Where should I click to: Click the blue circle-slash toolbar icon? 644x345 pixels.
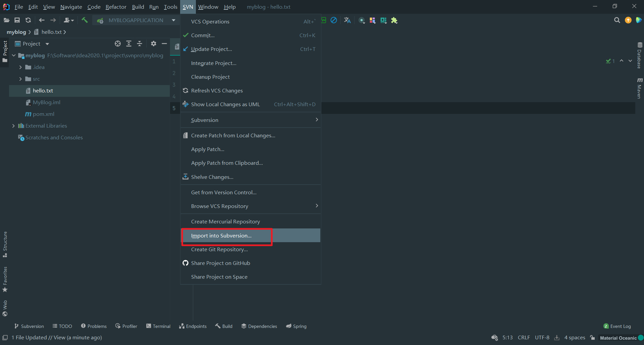(x=334, y=20)
